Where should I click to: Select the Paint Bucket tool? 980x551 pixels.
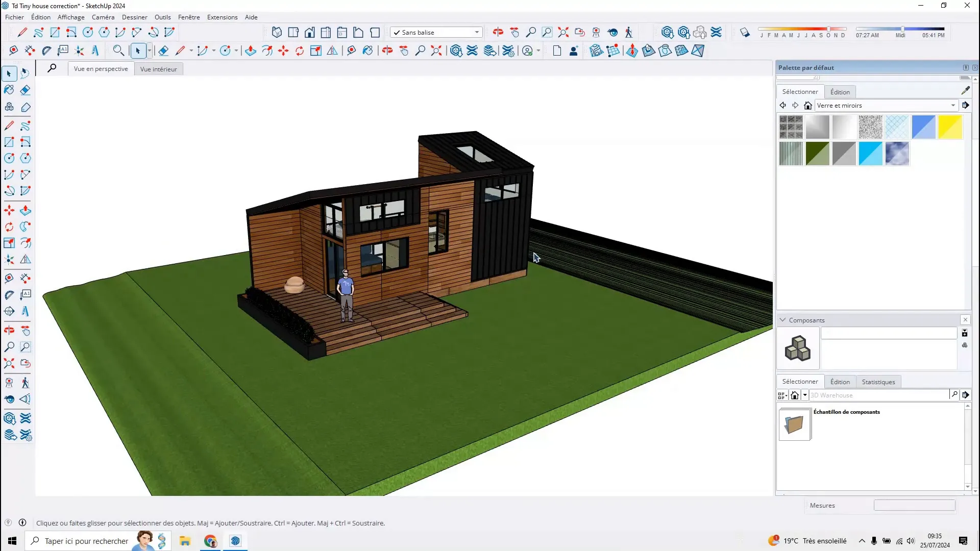[x=9, y=89]
